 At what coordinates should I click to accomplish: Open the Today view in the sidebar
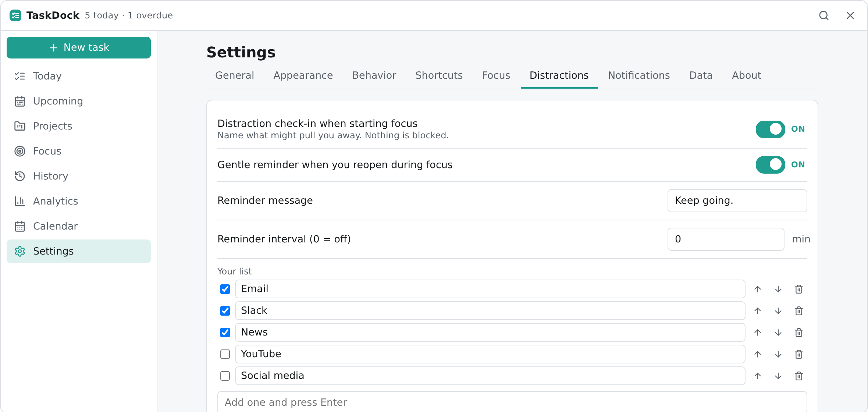point(79,76)
